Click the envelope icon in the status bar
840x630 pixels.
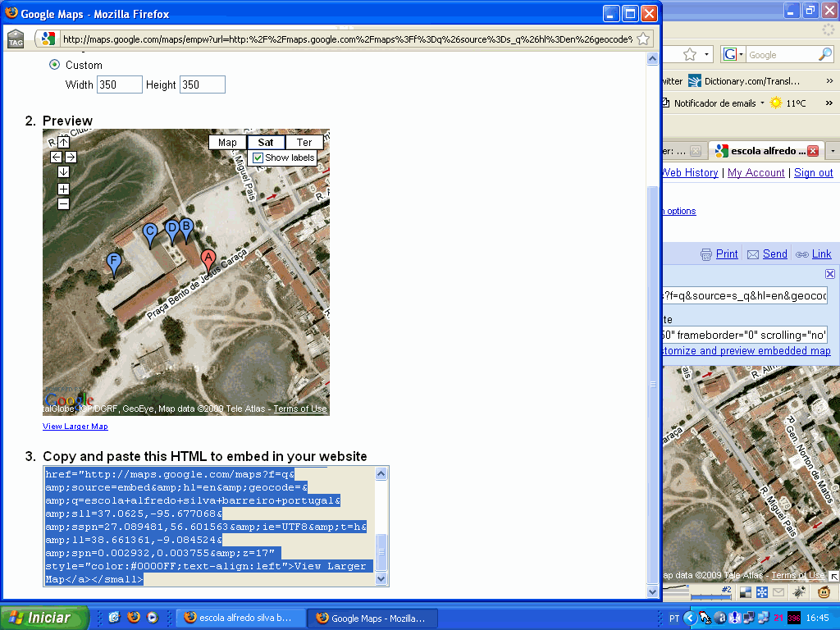778,592
